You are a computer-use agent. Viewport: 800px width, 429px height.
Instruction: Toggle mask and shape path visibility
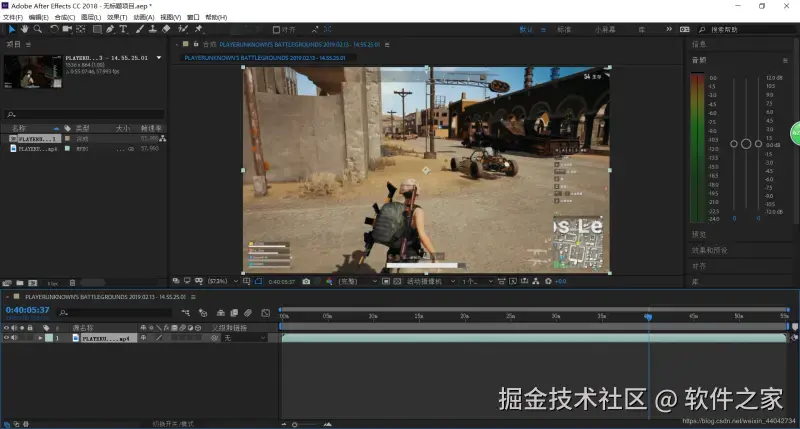[x=258, y=281]
